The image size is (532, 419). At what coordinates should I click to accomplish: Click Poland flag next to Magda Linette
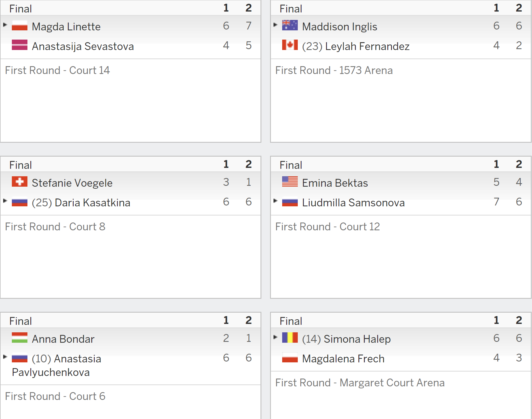click(x=20, y=25)
